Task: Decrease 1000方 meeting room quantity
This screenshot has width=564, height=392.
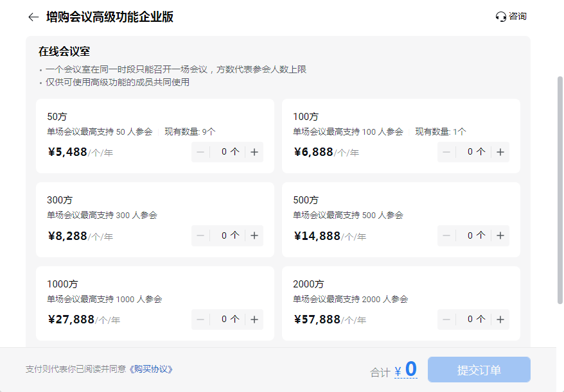Action: [x=200, y=320]
